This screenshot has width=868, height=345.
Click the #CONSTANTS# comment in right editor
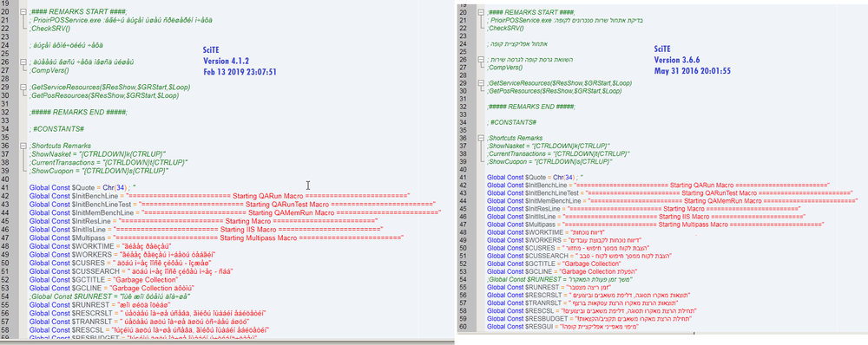click(514, 121)
